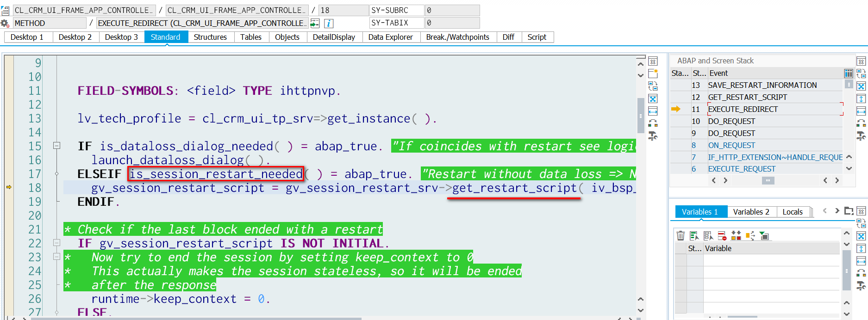Collapse the IF block at line 22
Screen dimensions: 868x320
(56, 243)
